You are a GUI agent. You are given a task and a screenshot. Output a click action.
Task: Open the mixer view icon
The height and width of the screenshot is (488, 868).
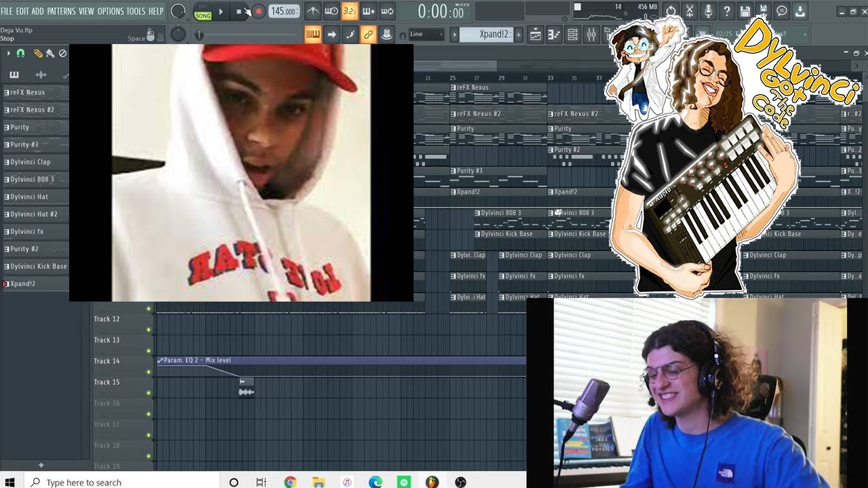(x=591, y=35)
